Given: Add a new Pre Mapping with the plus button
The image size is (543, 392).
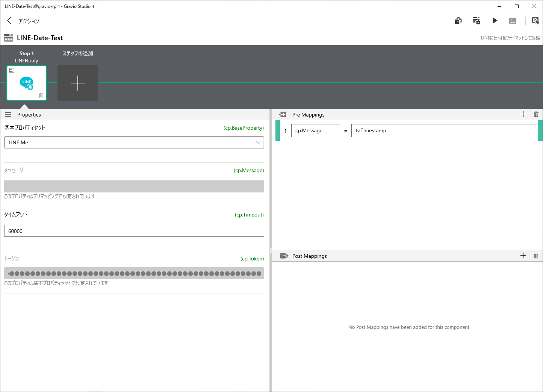Looking at the screenshot, I should (x=523, y=114).
